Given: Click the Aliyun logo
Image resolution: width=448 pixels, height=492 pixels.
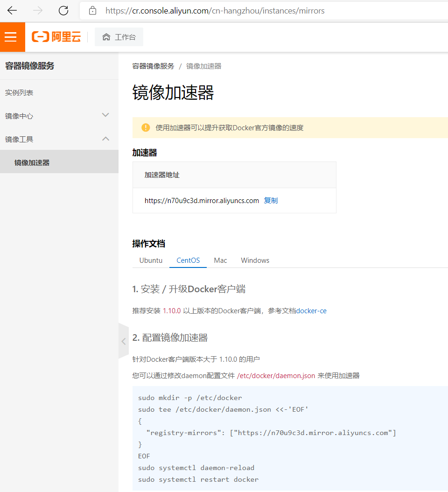Looking at the screenshot, I should tap(56, 37).
